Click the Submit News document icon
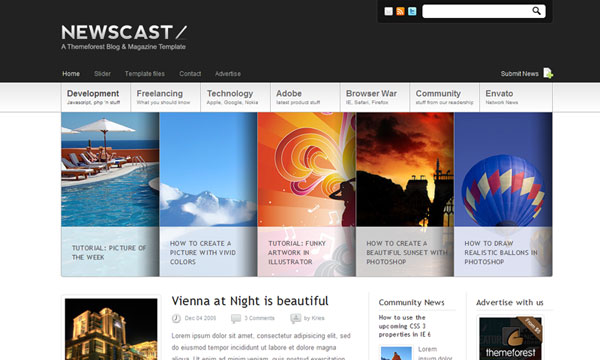Image resolution: width=600 pixels, height=360 pixels. click(548, 73)
